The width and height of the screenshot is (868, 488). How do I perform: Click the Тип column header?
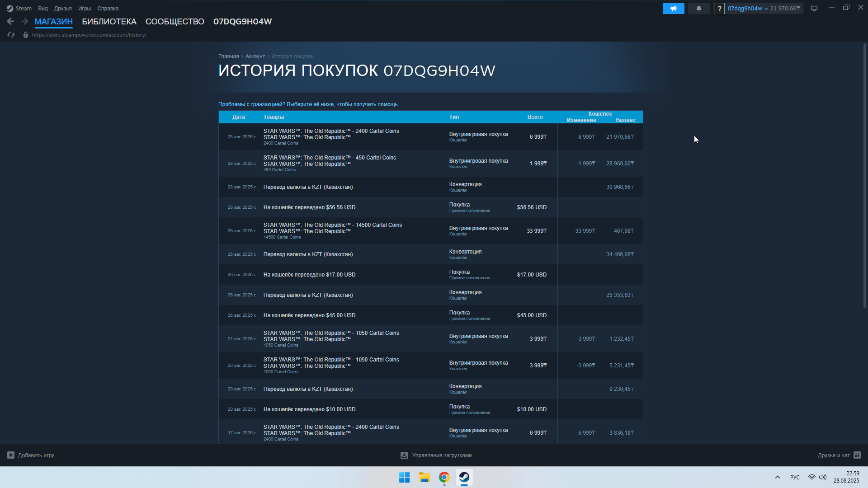coord(454,117)
